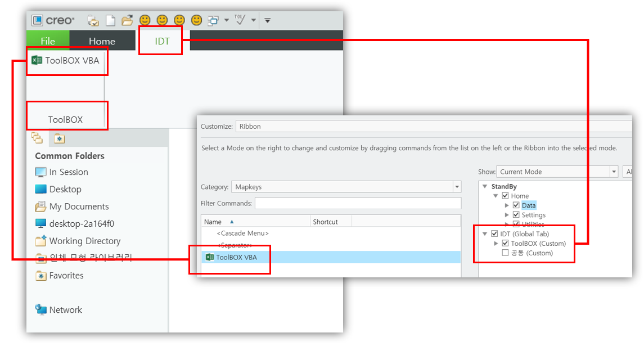Click the desktop-2a164f0 computer icon
The height and width of the screenshot is (346, 644).
point(40,223)
